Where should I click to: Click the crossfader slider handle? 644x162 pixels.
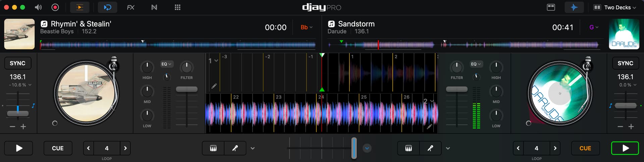[x=354, y=148]
